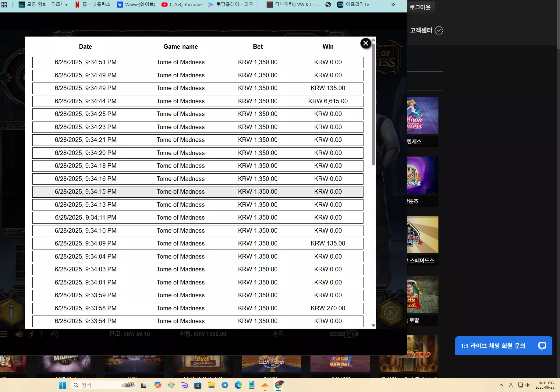560x392 pixels.
Task: Click the autoplay spin button
Action: point(391,313)
